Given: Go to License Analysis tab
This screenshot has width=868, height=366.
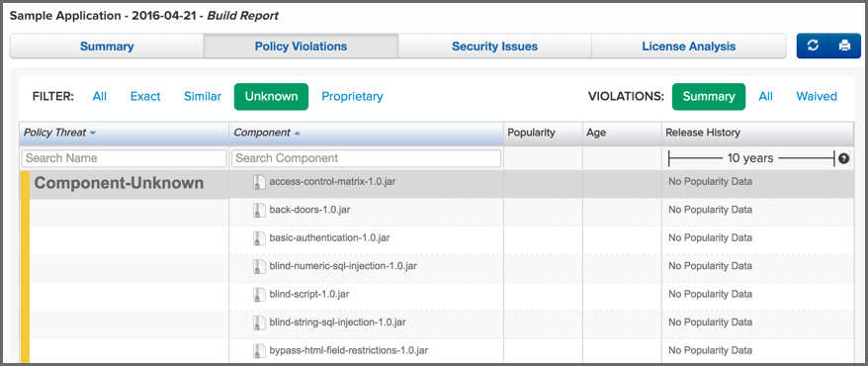Looking at the screenshot, I should click(x=689, y=46).
